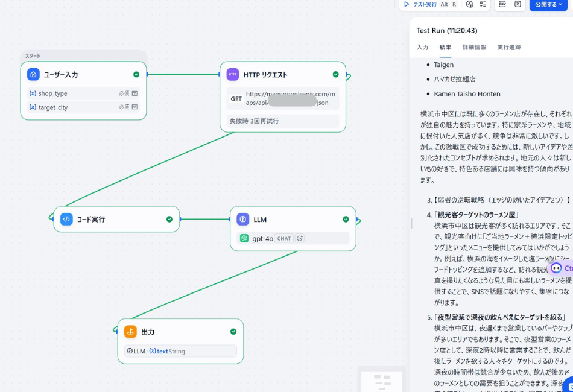Viewport: 573px width, 392px height.
Task: Select the purple HTTP リクエスト node icon
Action: tap(232, 74)
